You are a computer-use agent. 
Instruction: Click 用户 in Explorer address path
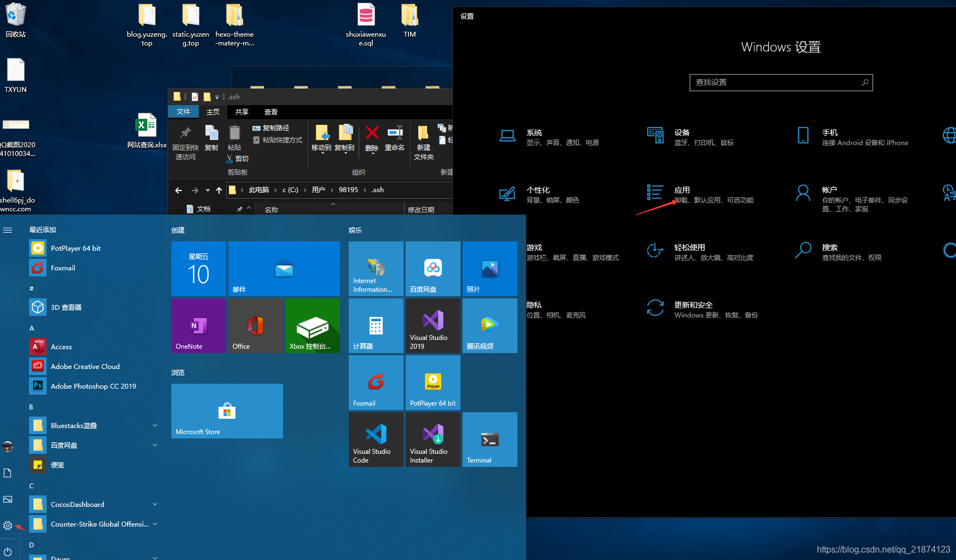pos(319,190)
